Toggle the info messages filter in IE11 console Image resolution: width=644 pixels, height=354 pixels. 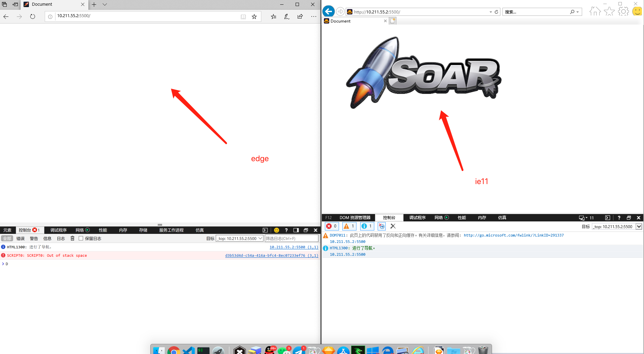click(367, 226)
